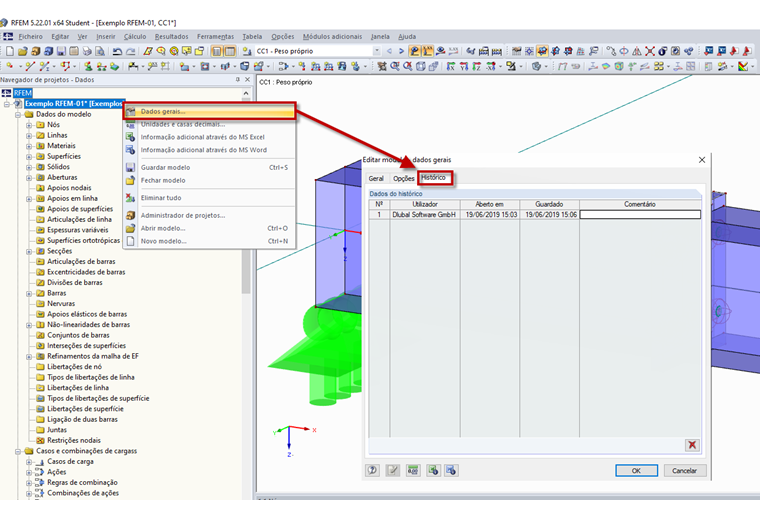Switch to the Geral tab
Screen dimensions: 760x516
click(376, 178)
